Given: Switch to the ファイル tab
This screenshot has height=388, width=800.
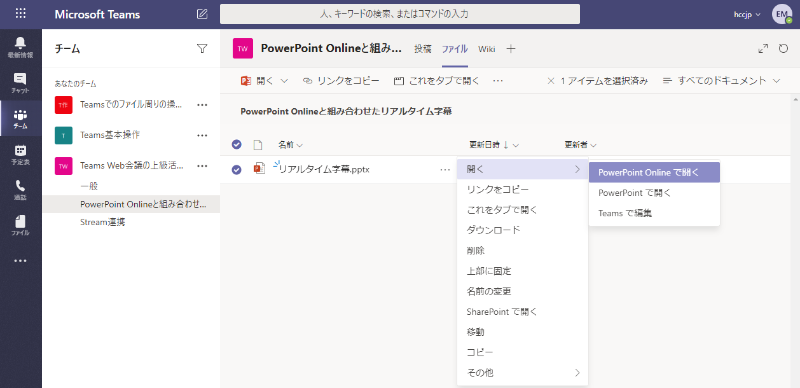Looking at the screenshot, I should point(455,49).
